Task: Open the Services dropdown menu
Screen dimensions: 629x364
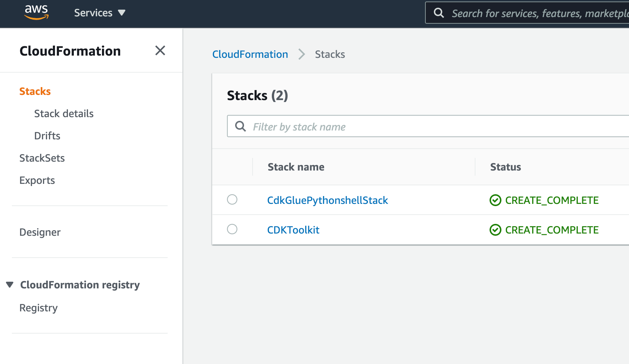Action: (100, 13)
